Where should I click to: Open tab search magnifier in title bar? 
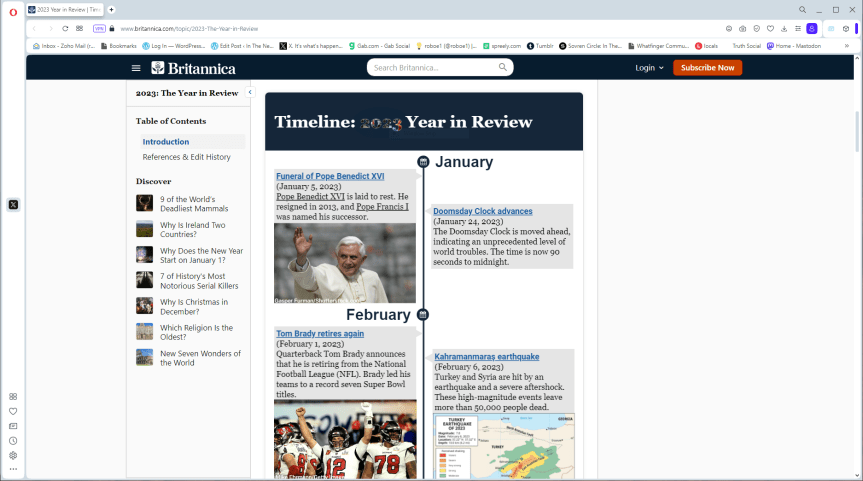coord(802,10)
